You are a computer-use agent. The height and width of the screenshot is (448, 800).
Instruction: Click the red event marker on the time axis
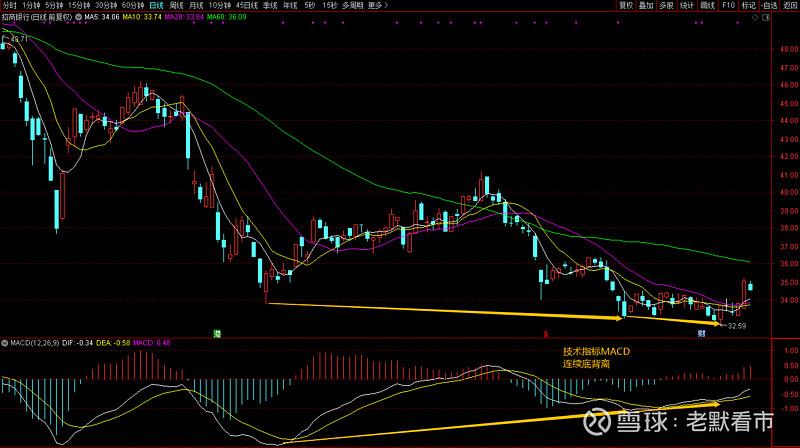pyautogui.click(x=544, y=331)
